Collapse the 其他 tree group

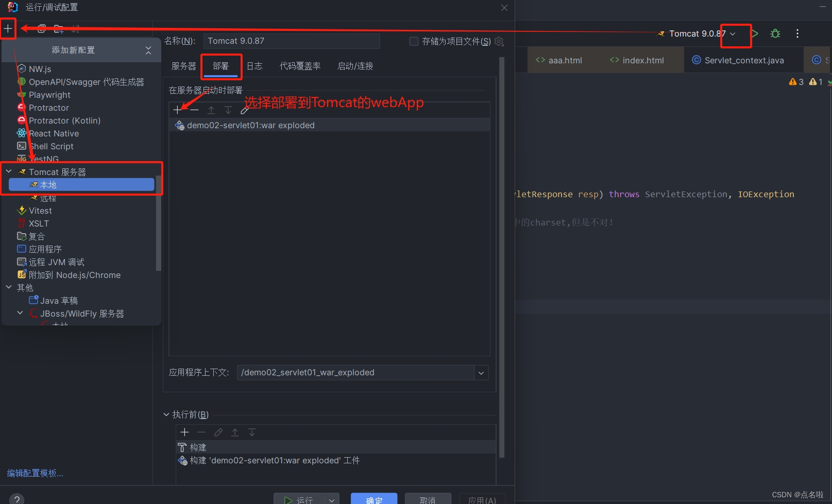[x=9, y=287]
